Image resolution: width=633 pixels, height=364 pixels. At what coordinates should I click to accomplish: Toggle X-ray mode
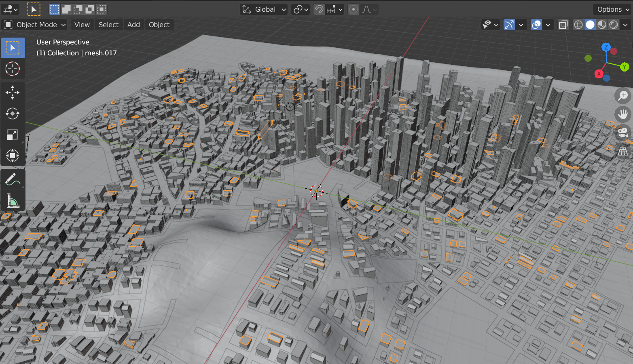563,25
